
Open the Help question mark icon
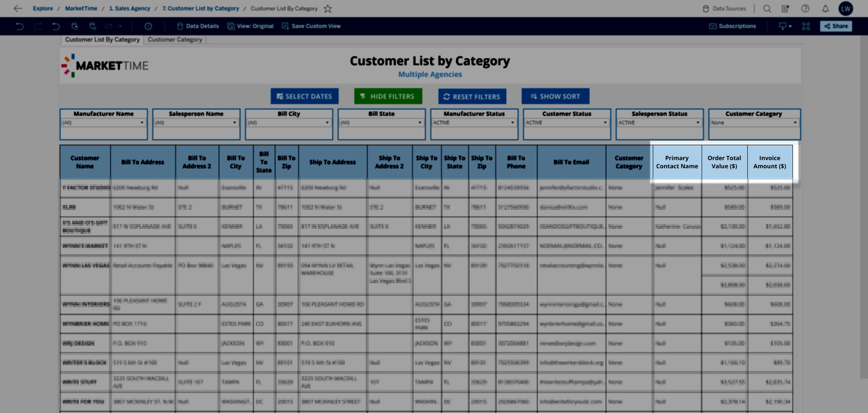coord(805,8)
